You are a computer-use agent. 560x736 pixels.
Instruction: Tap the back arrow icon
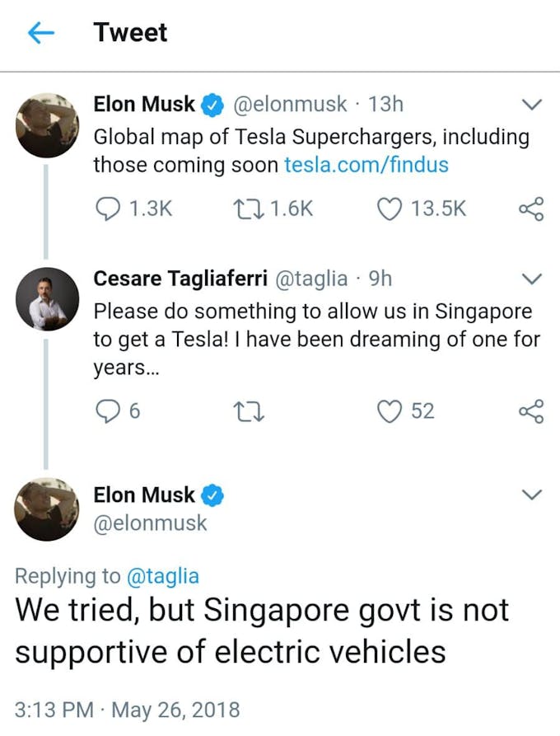(x=40, y=33)
